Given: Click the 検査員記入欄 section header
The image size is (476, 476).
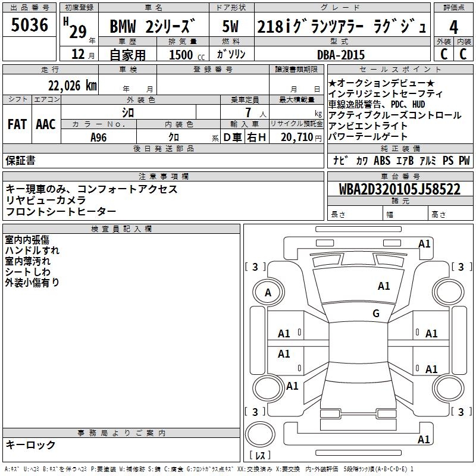Looking at the screenshot, I should [x=121, y=228].
